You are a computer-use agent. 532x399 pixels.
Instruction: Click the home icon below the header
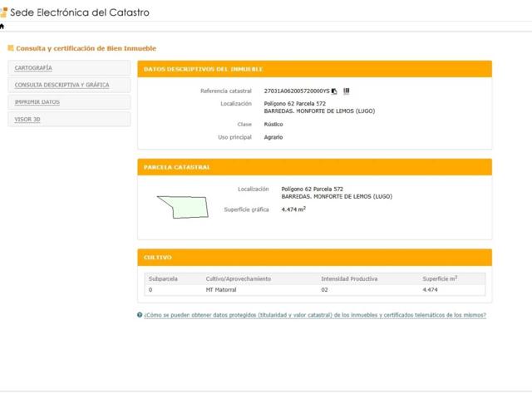[x=2, y=26]
